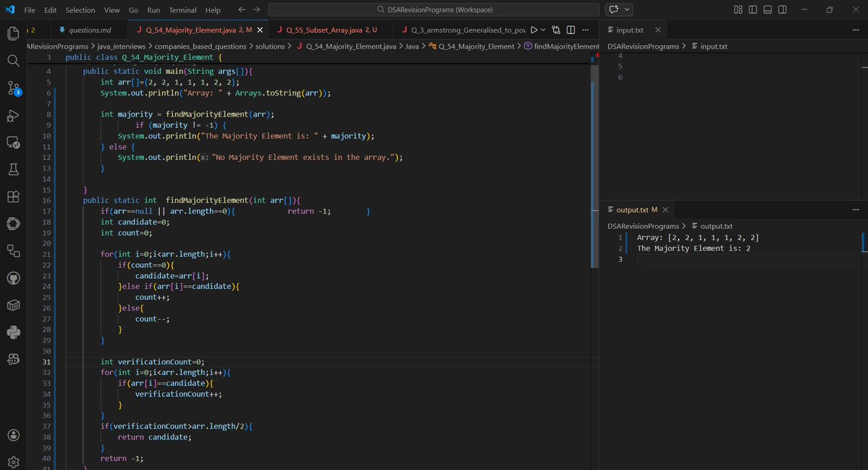Switch to Q_55_Subset_Array.java tab

click(x=331, y=30)
